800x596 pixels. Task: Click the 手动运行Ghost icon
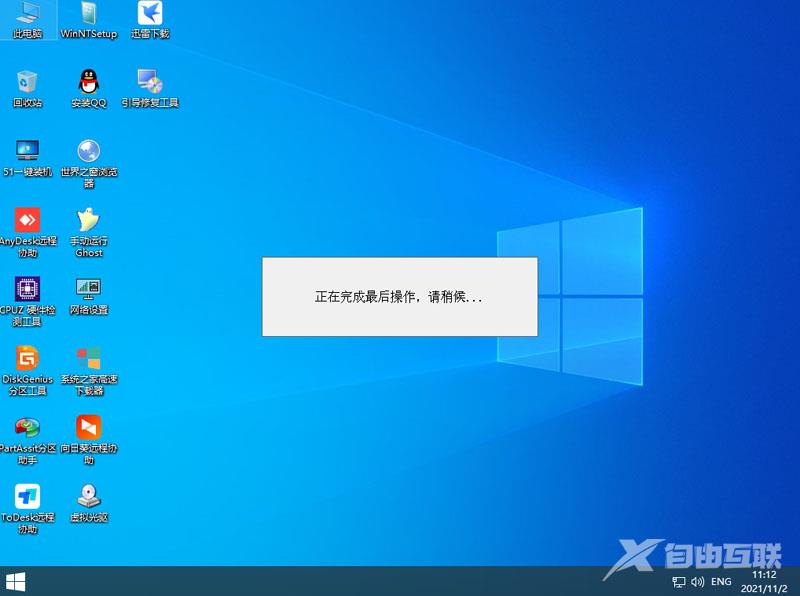pyautogui.click(x=89, y=232)
